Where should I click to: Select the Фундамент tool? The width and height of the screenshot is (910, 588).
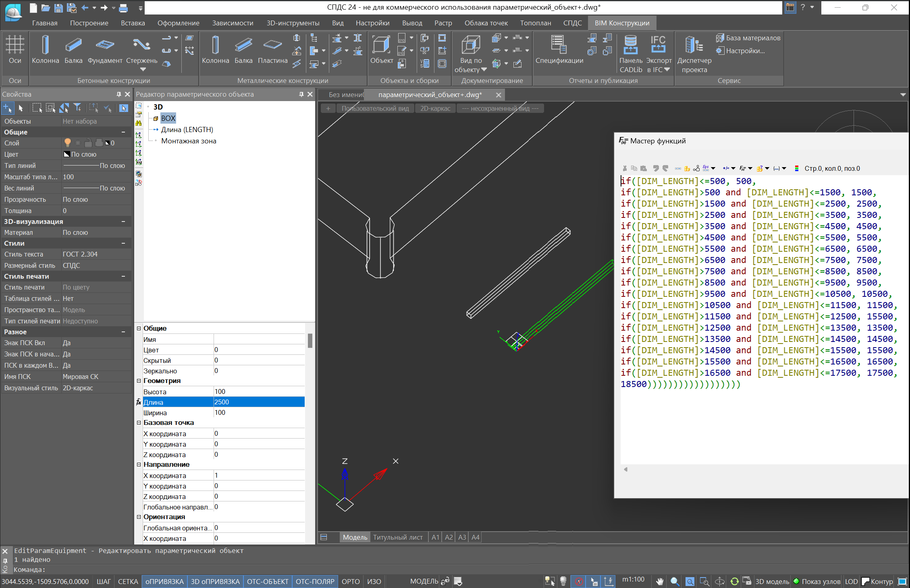pyautogui.click(x=105, y=49)
